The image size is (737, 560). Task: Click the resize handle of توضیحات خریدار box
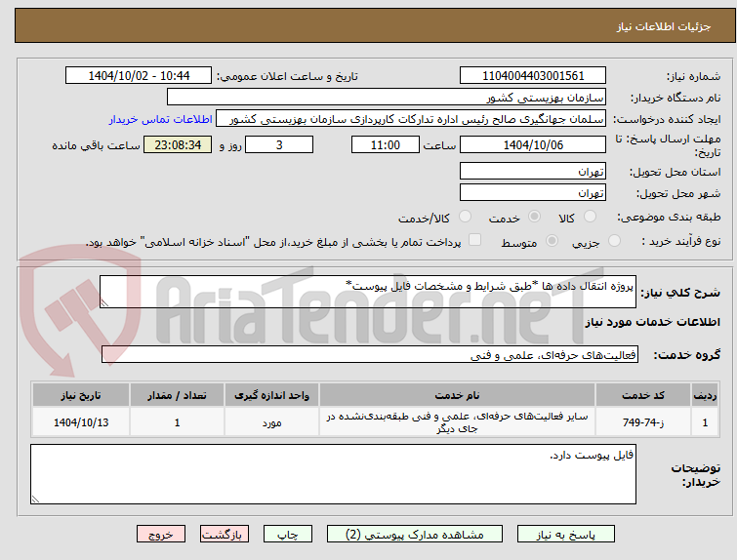point(35,500)
